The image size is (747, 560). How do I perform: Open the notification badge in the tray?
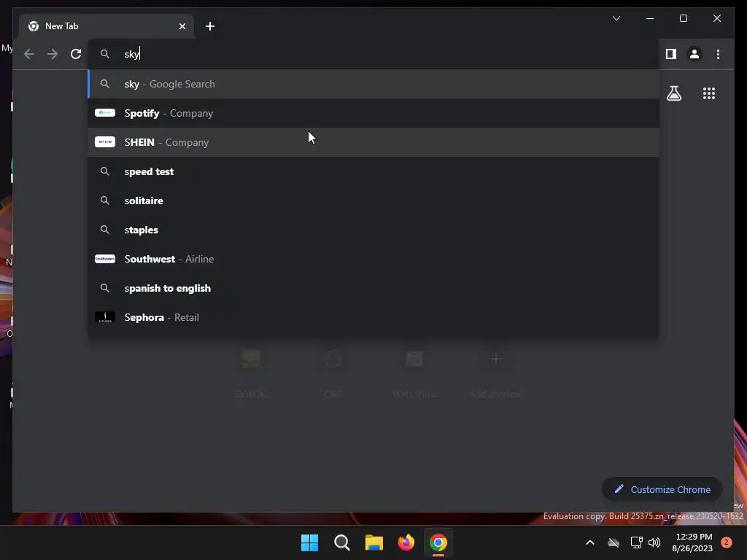[726, 542]
